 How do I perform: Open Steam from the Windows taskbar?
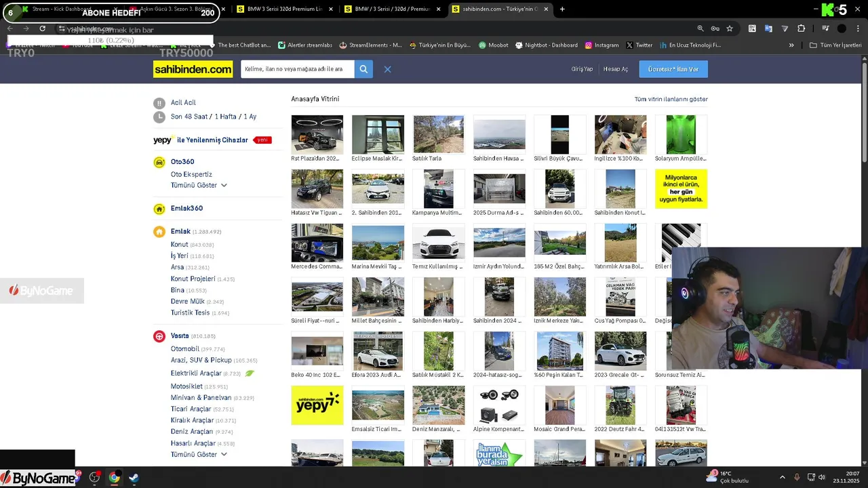134,478
